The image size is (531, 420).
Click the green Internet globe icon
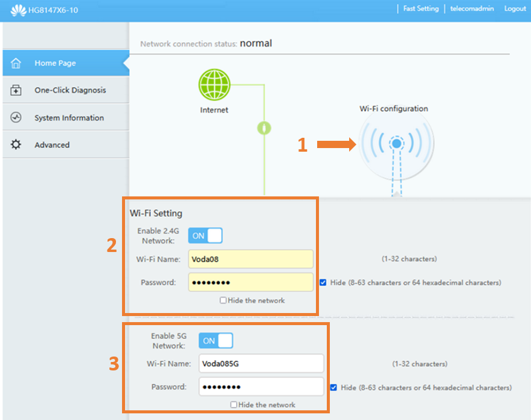click(214, 85)
